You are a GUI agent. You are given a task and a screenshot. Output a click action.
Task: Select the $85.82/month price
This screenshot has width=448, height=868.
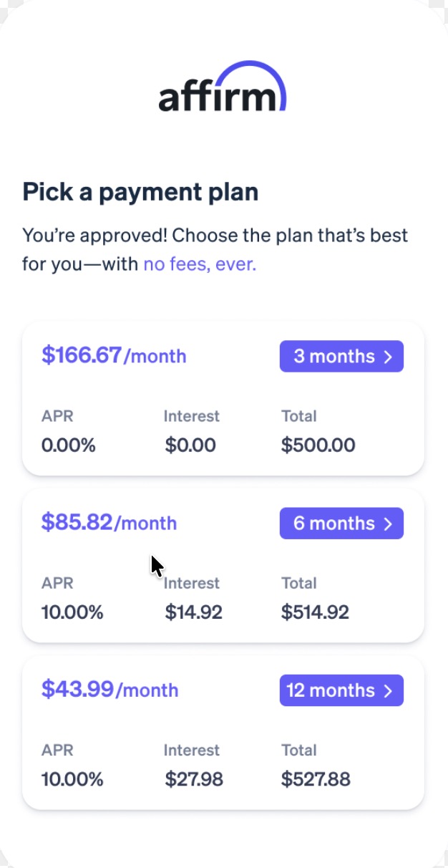tap(109, 522)
